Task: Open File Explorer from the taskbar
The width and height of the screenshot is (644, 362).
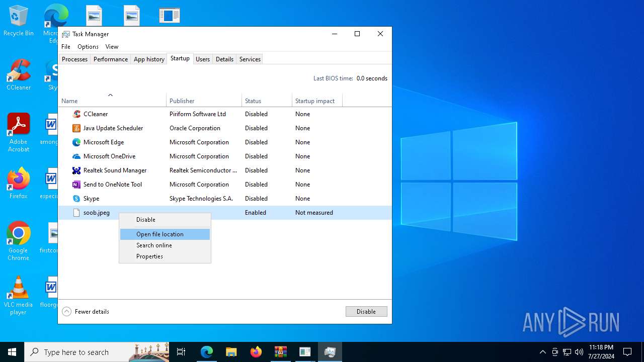Action: coord(231,352)
